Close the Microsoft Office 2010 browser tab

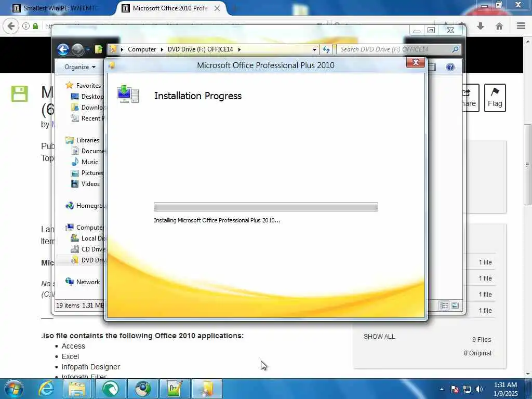pyautogui.click(x=217, y=8)
